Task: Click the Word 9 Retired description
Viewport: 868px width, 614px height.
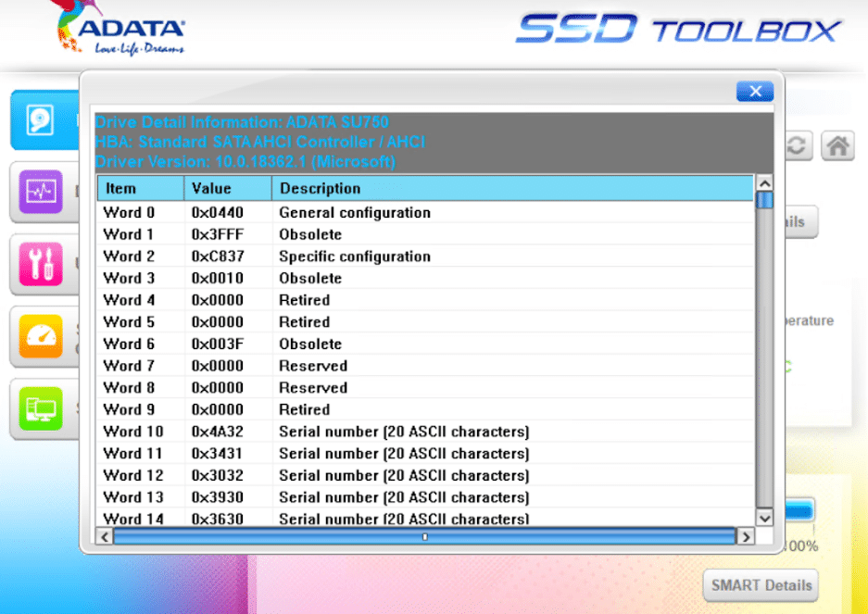Action: 305,409
